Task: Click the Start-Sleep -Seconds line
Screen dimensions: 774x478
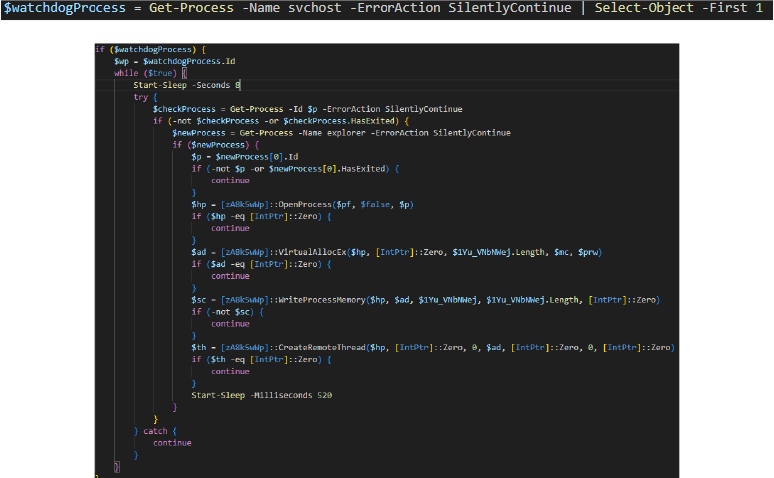Action: coord(186,85)
